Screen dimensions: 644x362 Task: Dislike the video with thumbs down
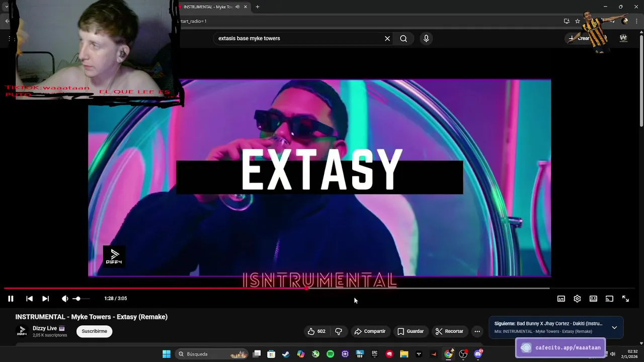(x=339, y=331)
